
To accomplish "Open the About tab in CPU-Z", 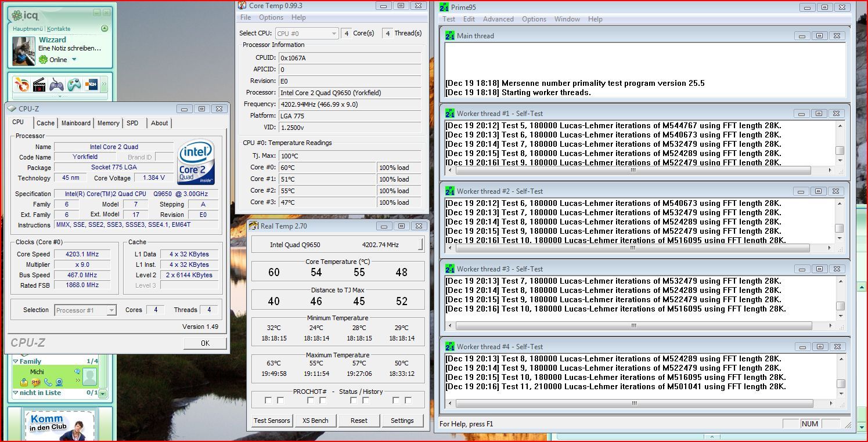I will pyautogui.click(x=160, y=123).
